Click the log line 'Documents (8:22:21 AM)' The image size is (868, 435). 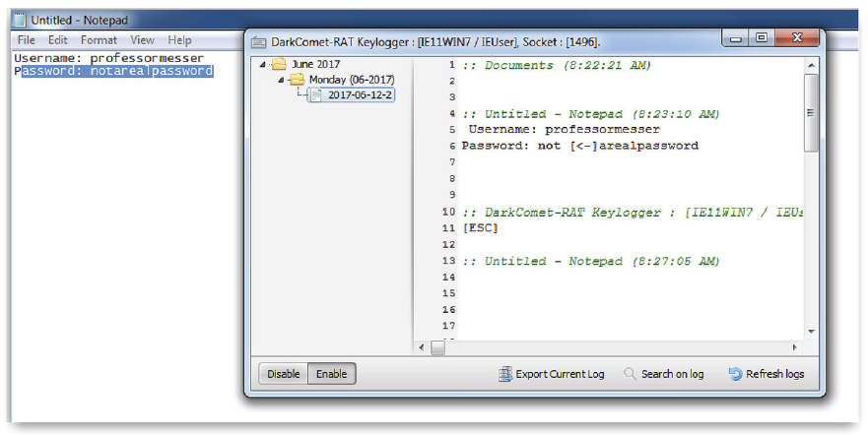557,65
